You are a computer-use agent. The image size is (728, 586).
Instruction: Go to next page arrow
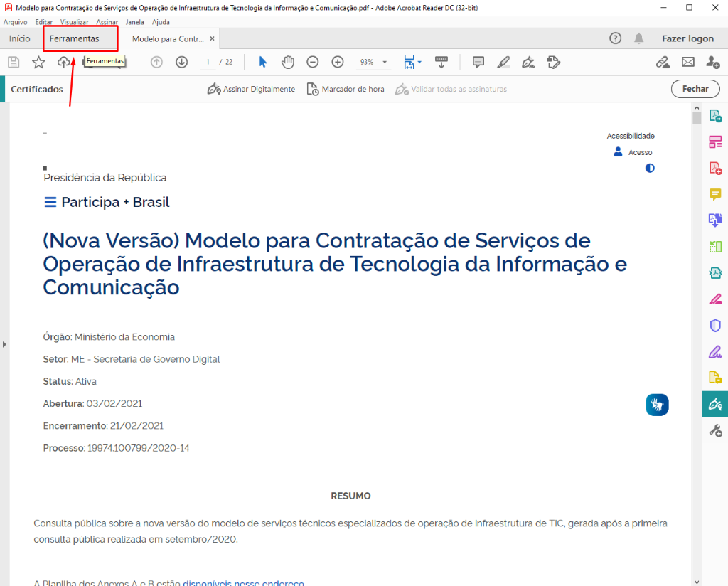[181, 63]
